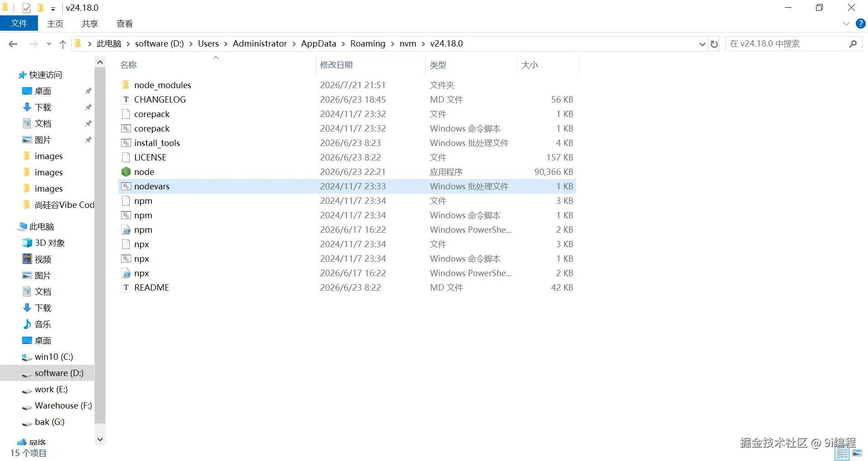The image size is (868, 461).
Task: Expand chevron after Roaming in path
Action: (392, 44)
